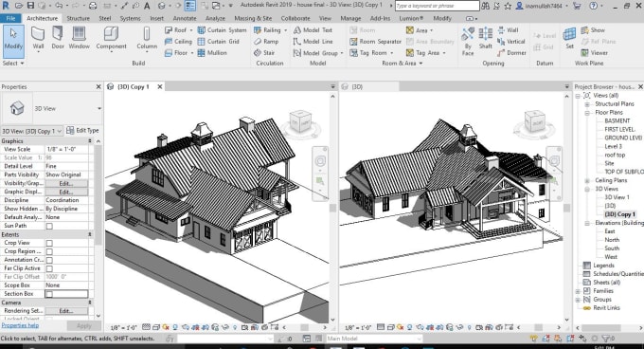Open the work plane Viewer

(595, 53)
